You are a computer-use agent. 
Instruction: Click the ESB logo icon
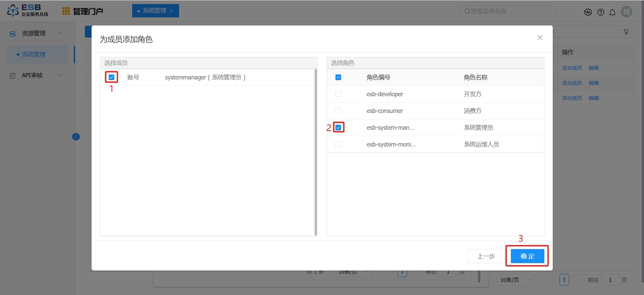point(13,10)
